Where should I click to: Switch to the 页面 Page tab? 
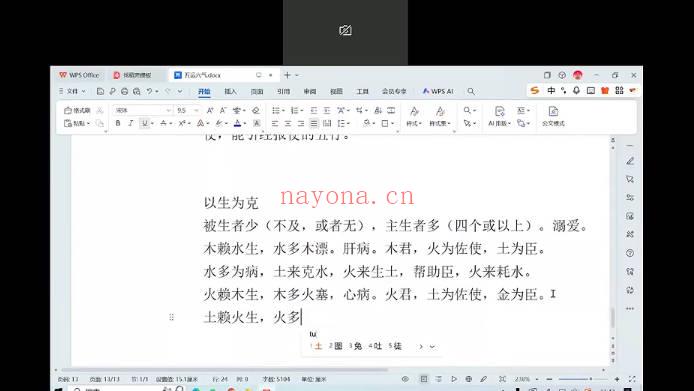coord(257,91)
